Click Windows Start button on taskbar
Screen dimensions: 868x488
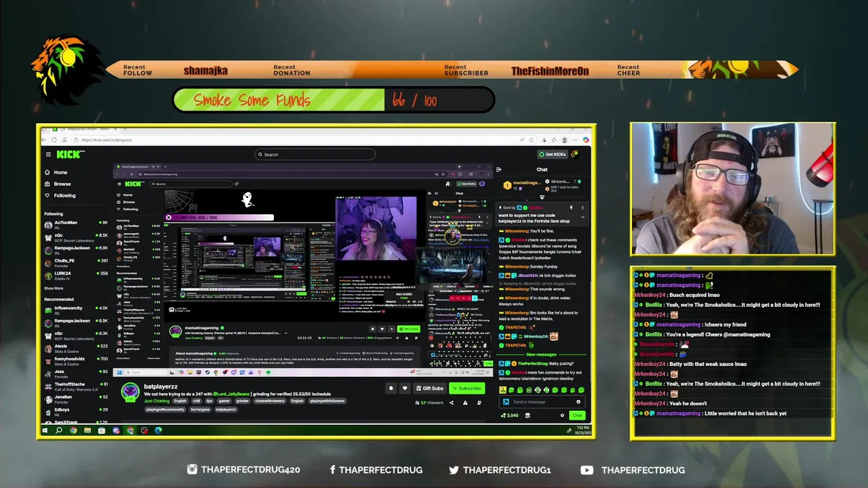tap(45, 430)
